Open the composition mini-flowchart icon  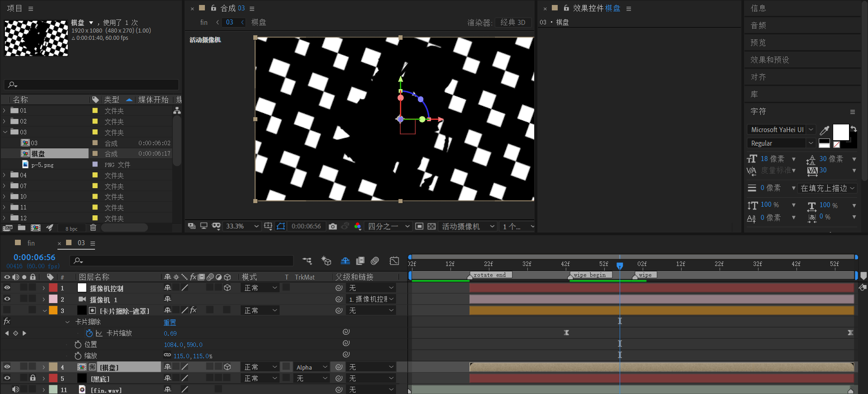click(308, 261)
